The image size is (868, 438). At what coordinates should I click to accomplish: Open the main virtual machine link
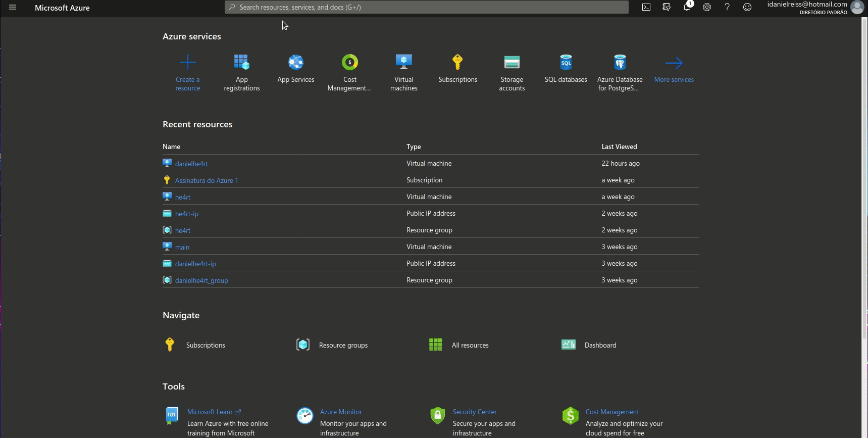tap(182, 247)
